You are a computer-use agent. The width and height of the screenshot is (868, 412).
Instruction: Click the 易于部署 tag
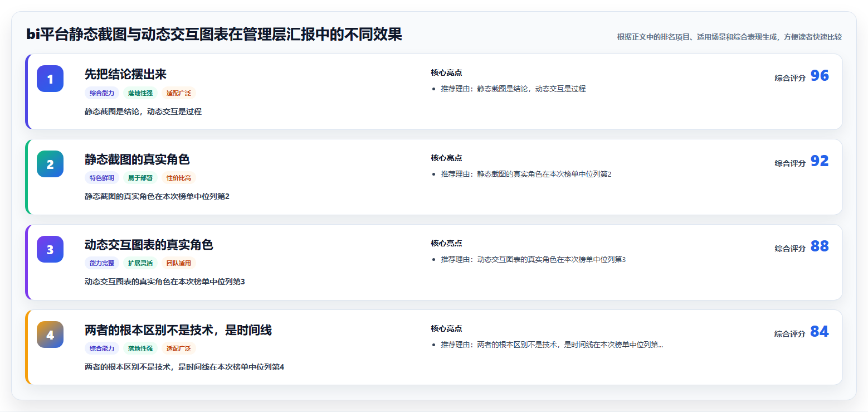tap(140, 178)
